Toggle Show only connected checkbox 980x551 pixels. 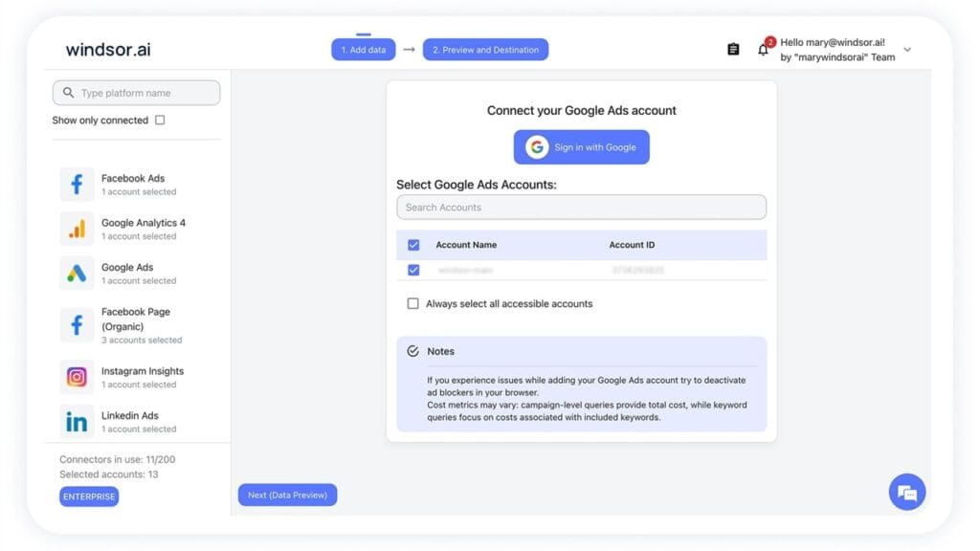(160, 120)
